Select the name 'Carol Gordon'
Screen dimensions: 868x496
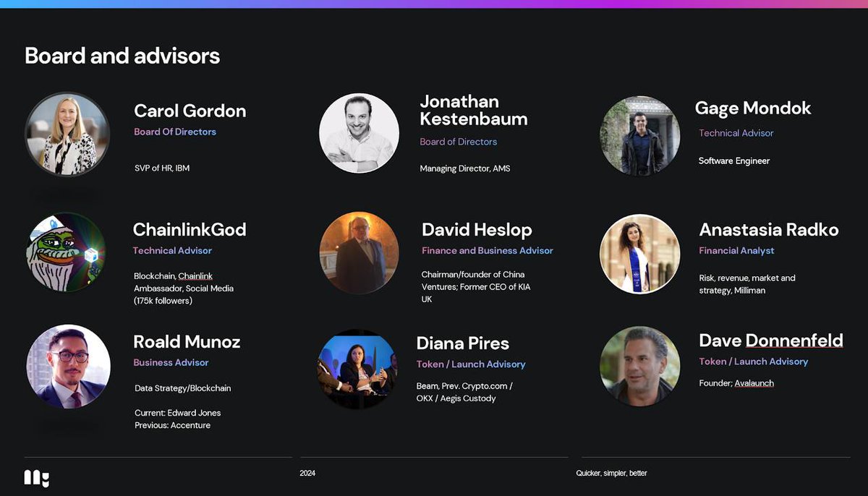(x=190, y=111)
